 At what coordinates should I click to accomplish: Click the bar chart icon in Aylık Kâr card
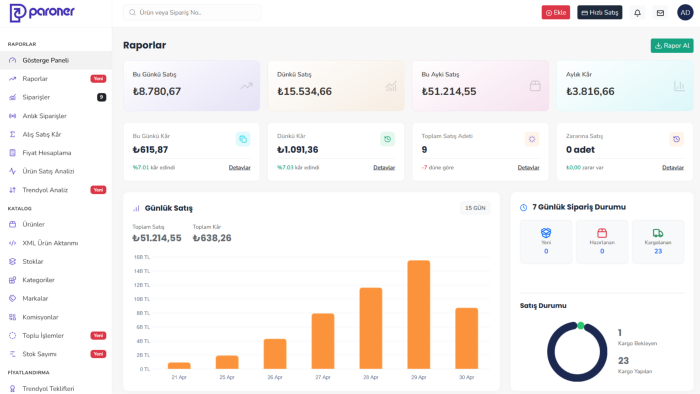click(x=679, y=86)
